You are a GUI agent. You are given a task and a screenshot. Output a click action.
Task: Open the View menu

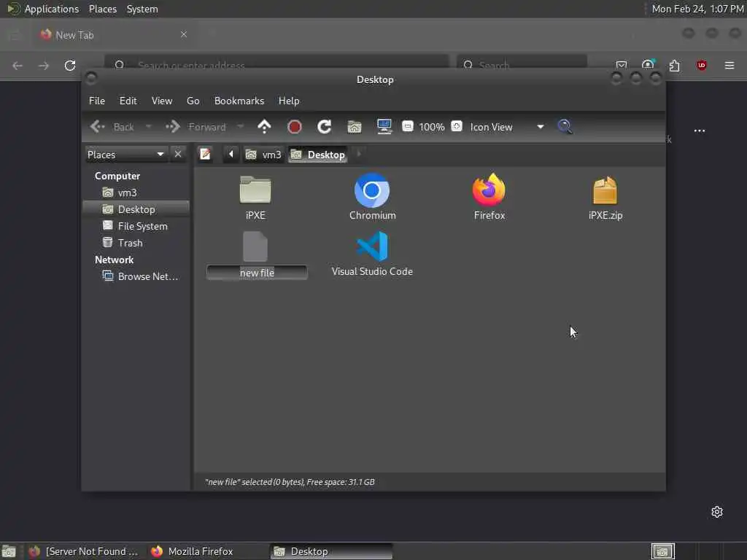click(162, 101)
